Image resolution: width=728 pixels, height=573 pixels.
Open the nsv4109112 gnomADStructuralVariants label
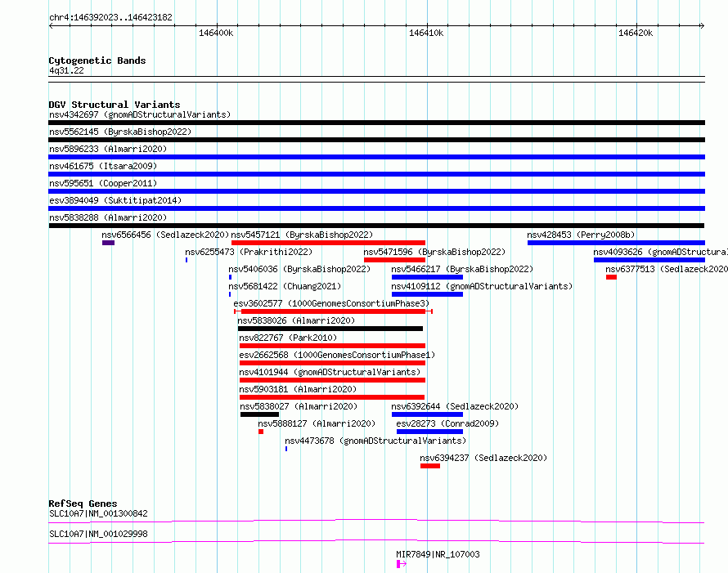482,286
